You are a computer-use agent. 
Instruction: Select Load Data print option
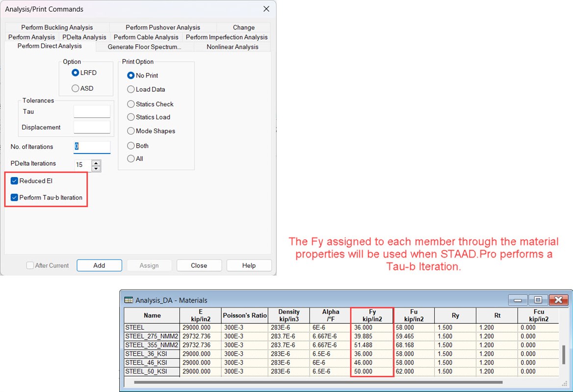130,90
